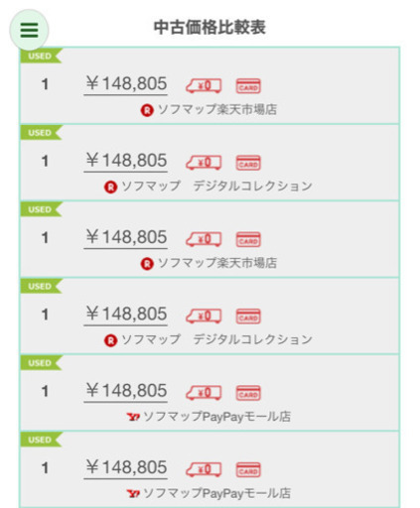Click free shipping truck icon in second listing
The height and width of the screenshot is (508, 420).
[204, 163]
